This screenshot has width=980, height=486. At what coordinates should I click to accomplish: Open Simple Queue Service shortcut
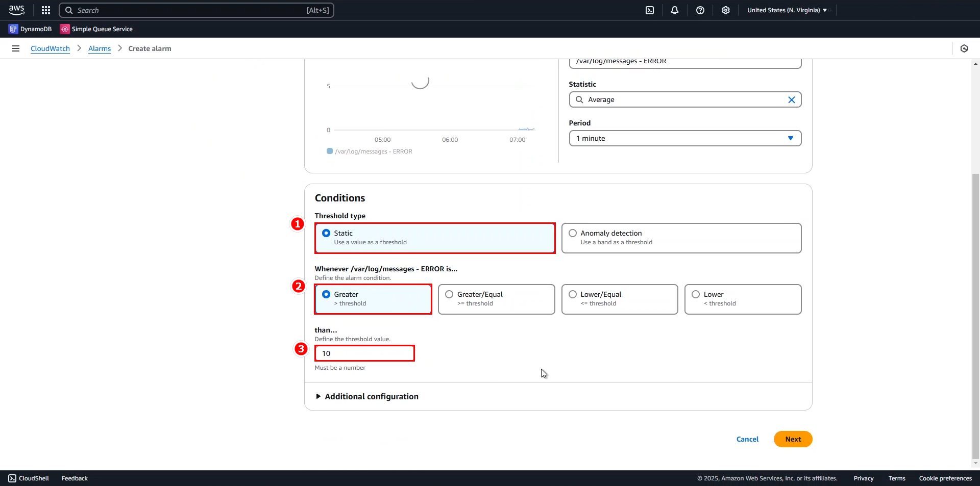(96, 29)
